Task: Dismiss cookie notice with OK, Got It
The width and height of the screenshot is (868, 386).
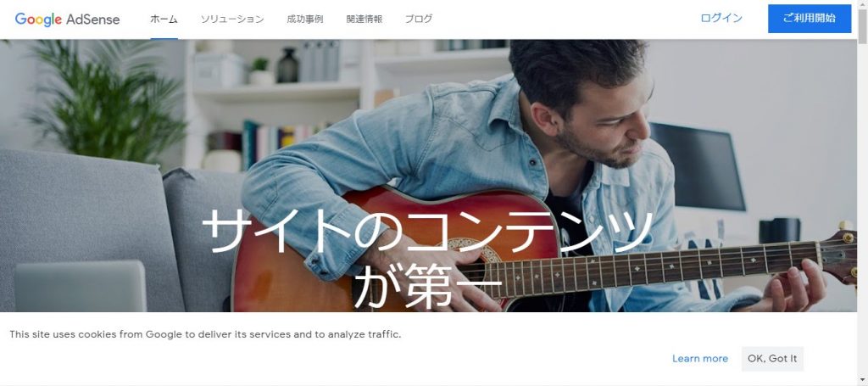Action: [x=772, y=359]
